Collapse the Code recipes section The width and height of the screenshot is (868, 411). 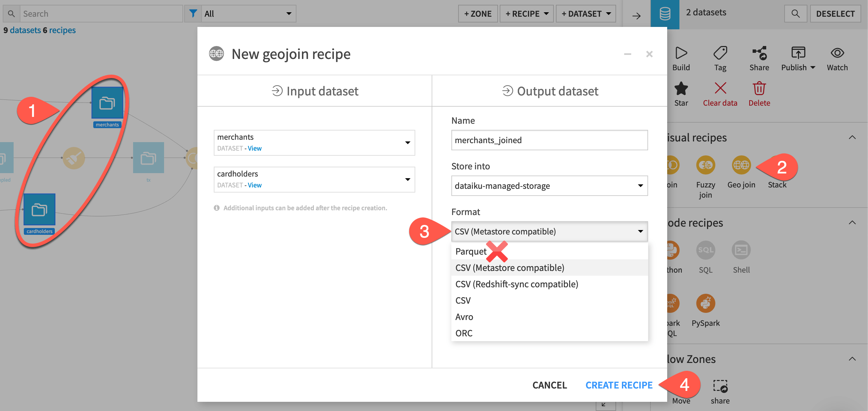852,223
